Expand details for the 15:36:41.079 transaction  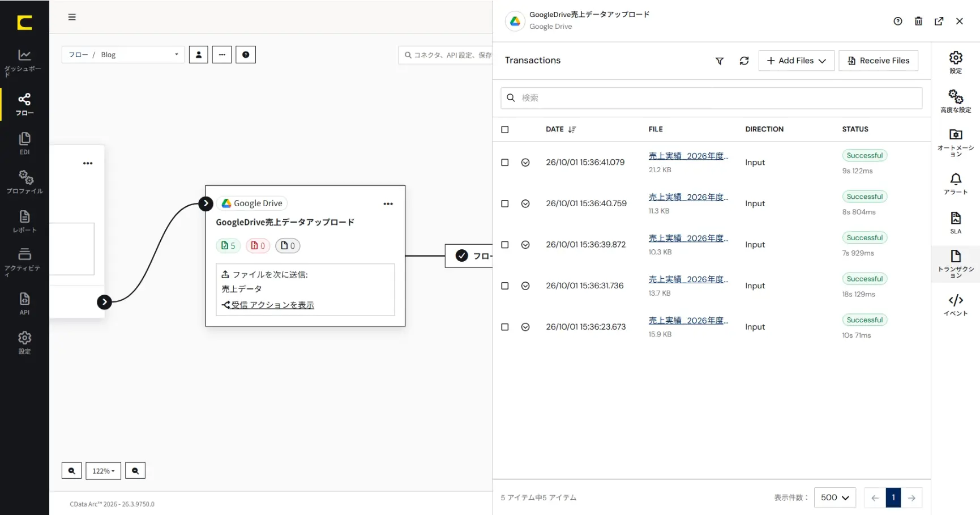click(525, 163)
